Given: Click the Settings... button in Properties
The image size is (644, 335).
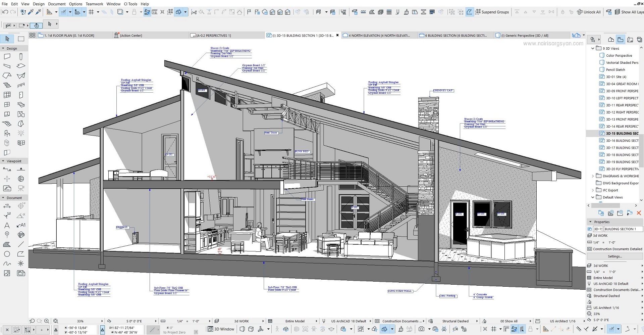Looking at the screenshot, I should point(614,256).
